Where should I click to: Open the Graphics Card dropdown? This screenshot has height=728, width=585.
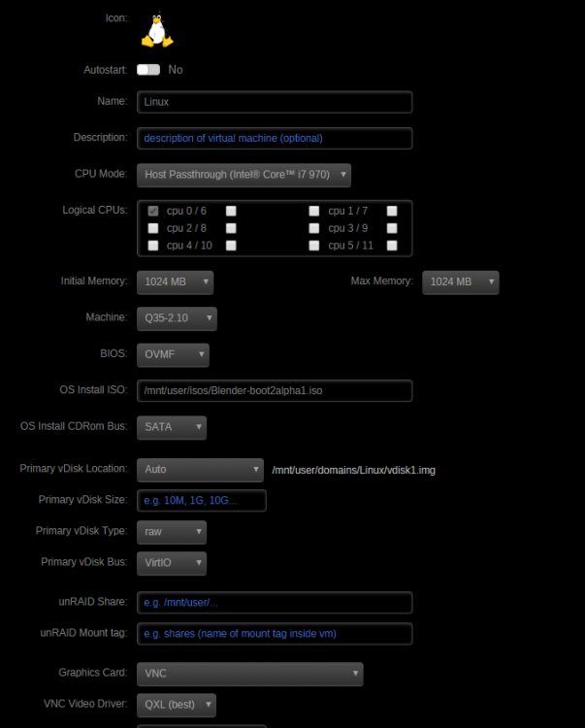250,674
